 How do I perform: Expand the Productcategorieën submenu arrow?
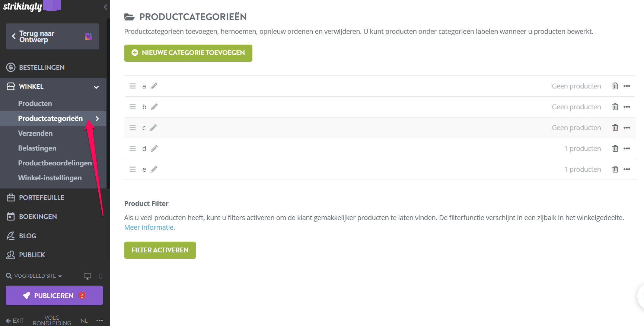pyautogui.click(x=97, y=119)
